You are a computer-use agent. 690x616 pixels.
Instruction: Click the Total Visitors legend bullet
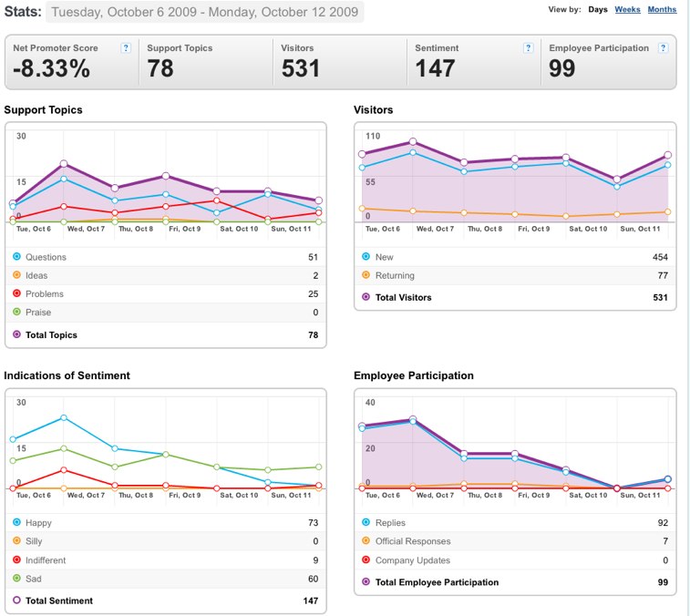[366, 297]
